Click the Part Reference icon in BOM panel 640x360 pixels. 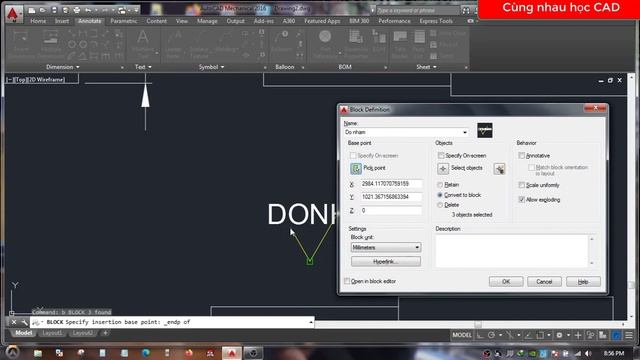325,37
